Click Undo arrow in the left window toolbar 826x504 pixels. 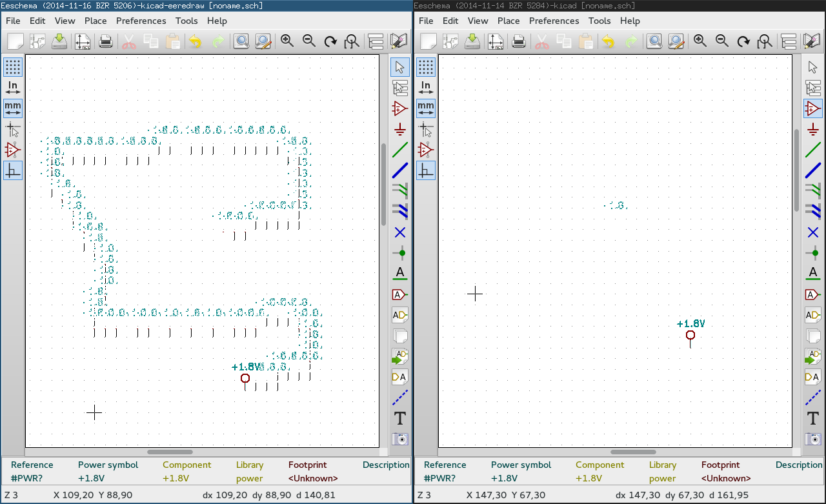pyautogui.click(x=194, y=41)
